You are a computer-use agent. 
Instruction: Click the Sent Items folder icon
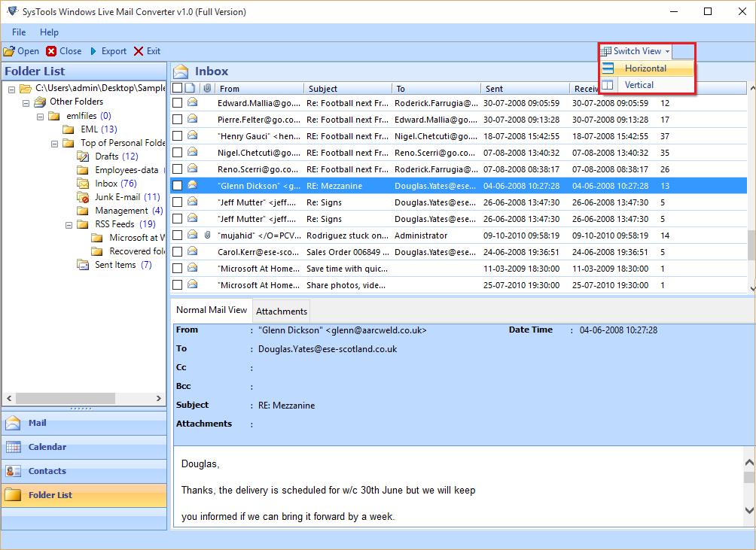pyautogui.click(x=83, y=265)
